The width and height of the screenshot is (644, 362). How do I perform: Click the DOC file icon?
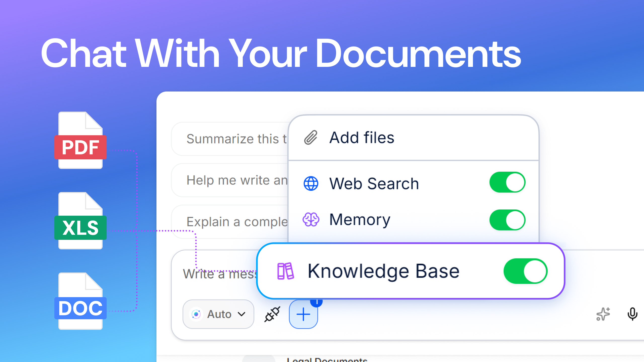click(x=80, y=301)
